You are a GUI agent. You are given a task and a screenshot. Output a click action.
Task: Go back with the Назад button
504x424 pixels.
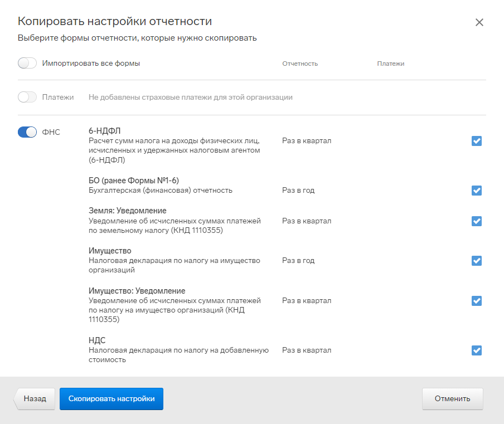point(35,398)
